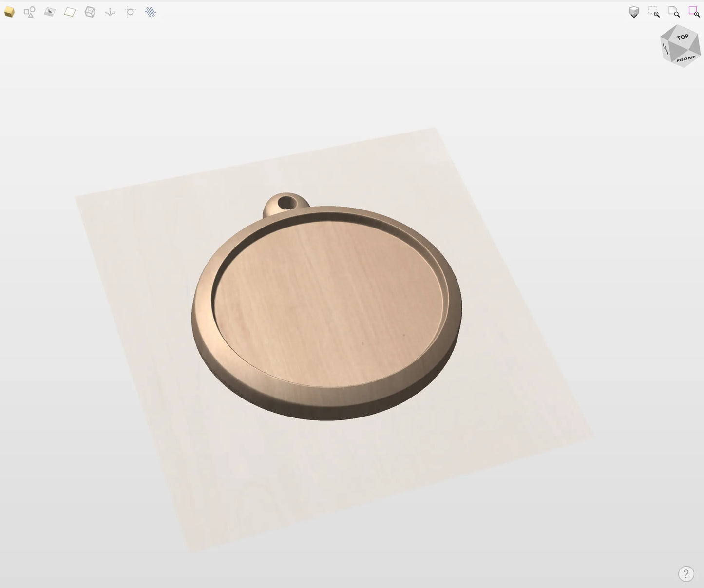Click the LEFT face of the view cube
The width and height of the screenshot is (704, 588).
pyautogui.click(x=666, y=49)
